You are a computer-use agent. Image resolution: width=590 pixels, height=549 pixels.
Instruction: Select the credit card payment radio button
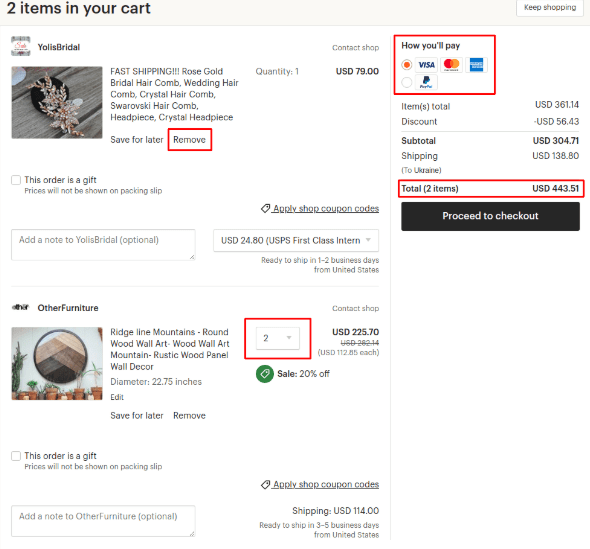[x=407, y=65]
